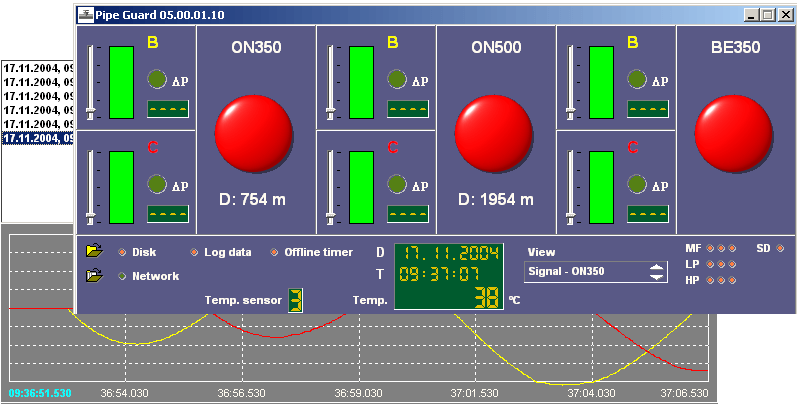Click the 36:54.030 chart time label
The image size is (800, 406).
pos(125,393)
